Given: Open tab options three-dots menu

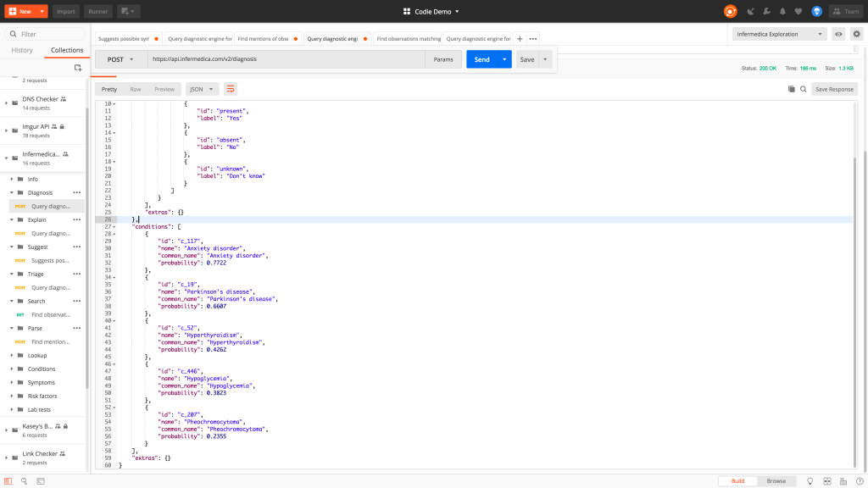Looking at the screenshot, I should [x=533, y=39].
